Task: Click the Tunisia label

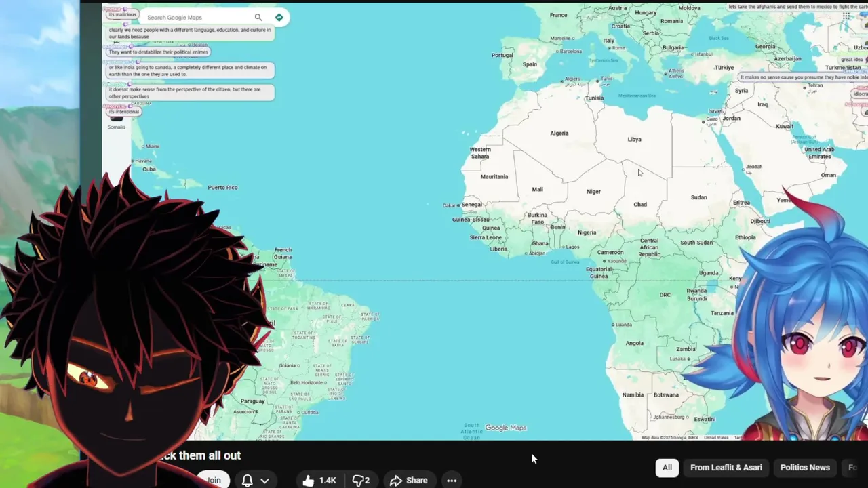Action: [594, 98]
